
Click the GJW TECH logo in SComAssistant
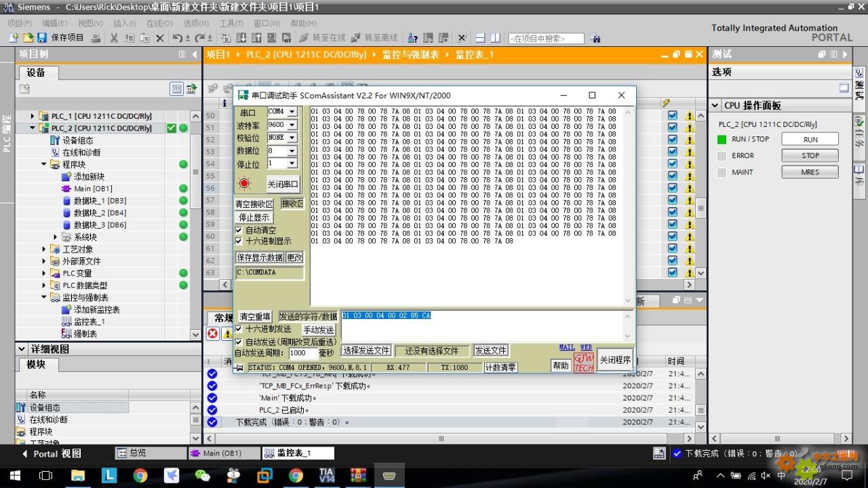[x=583, y=362]
